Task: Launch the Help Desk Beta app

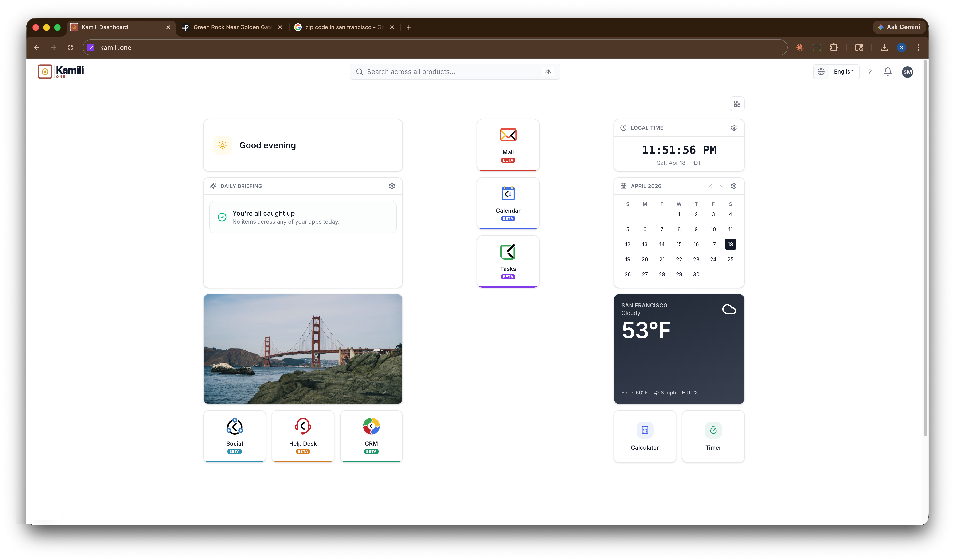Action: tap(302, 436)
